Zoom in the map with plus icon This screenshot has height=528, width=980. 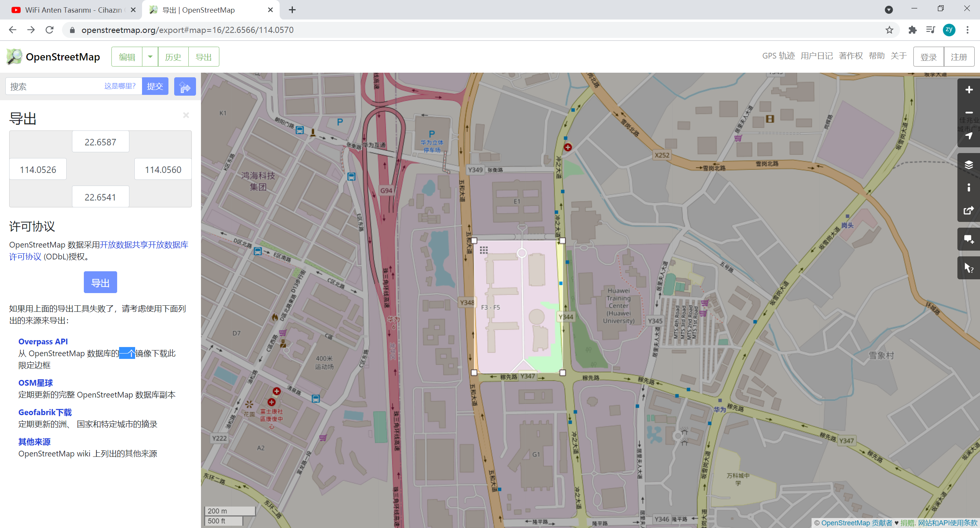pos(969,90)
